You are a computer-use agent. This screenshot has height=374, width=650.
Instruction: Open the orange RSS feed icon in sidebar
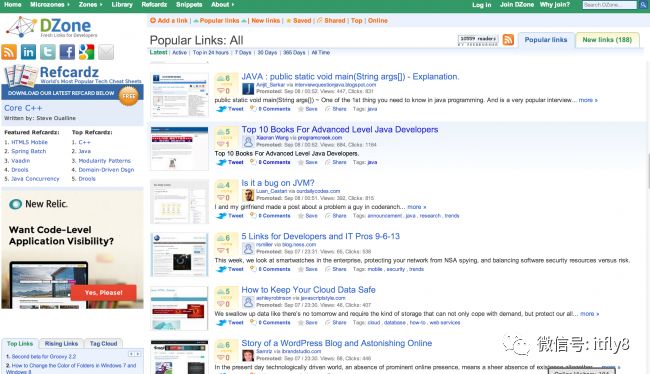click(x=9, y=52)
